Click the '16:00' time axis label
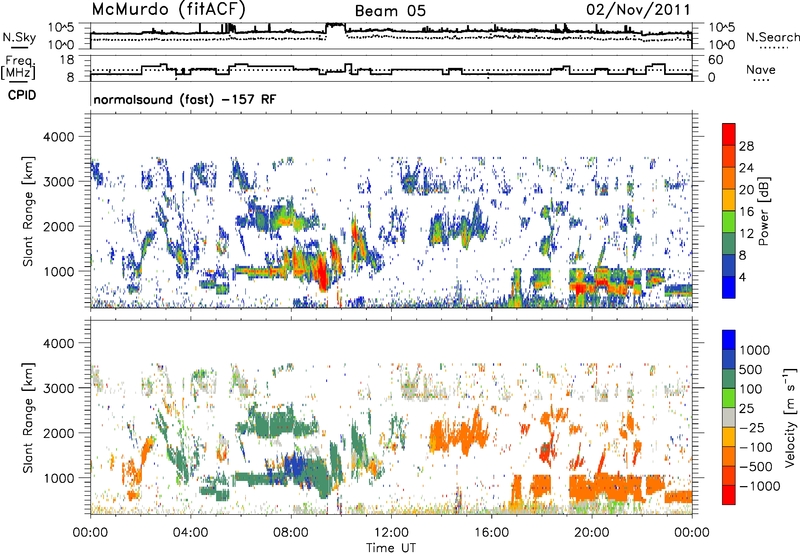 click(492, 533)
